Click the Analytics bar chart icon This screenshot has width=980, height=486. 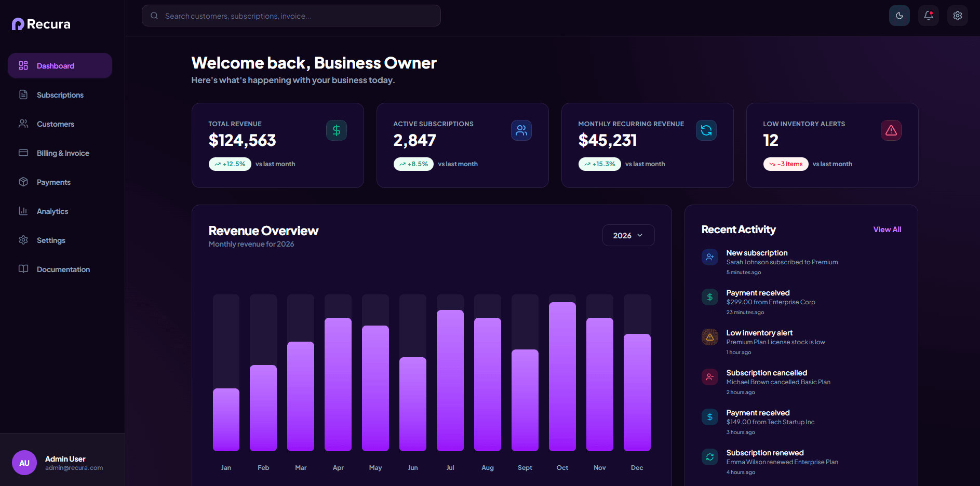(x=23, y=211)
